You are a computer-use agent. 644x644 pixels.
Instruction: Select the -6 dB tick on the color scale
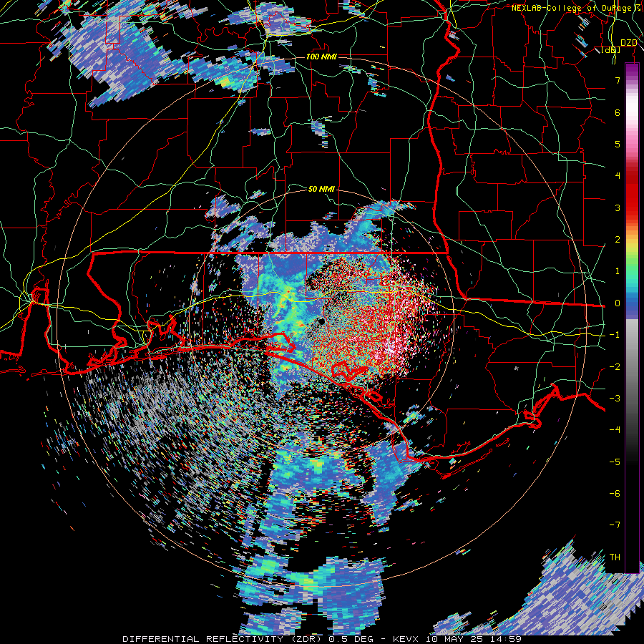point(615,494)
